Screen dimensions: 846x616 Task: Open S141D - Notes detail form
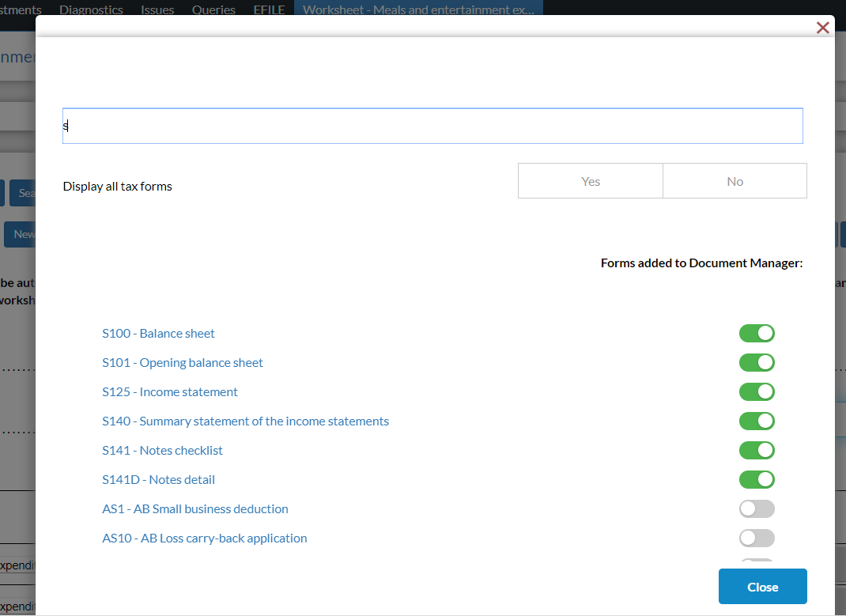click(x=158, y=480)
